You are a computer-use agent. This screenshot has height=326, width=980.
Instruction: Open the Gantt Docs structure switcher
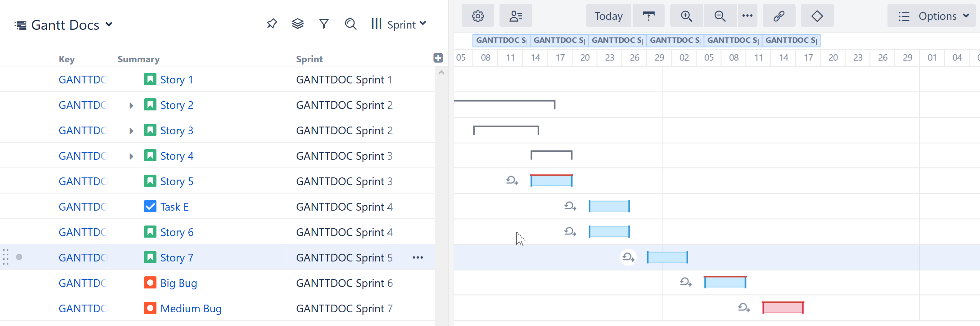point(109,24)
